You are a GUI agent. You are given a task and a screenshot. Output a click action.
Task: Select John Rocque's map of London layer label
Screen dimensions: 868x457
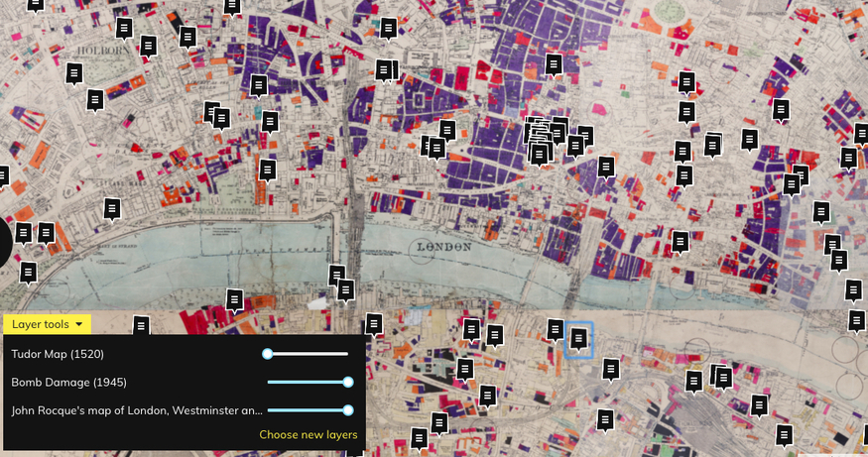coord(137,410)
